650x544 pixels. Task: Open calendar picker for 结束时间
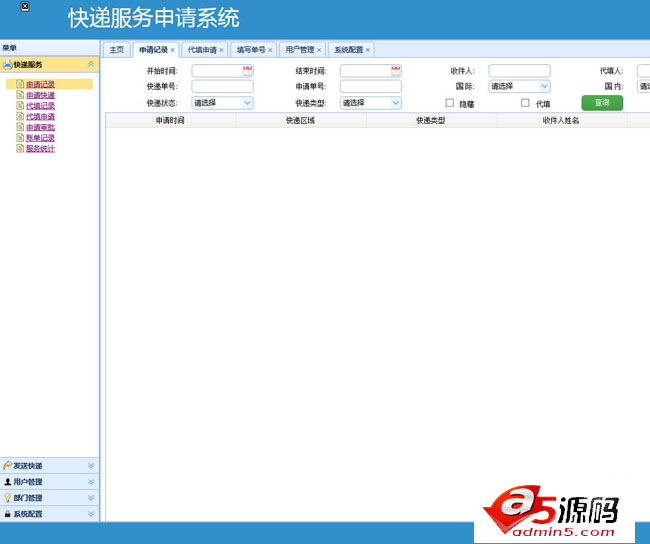(x=396, y=71)
